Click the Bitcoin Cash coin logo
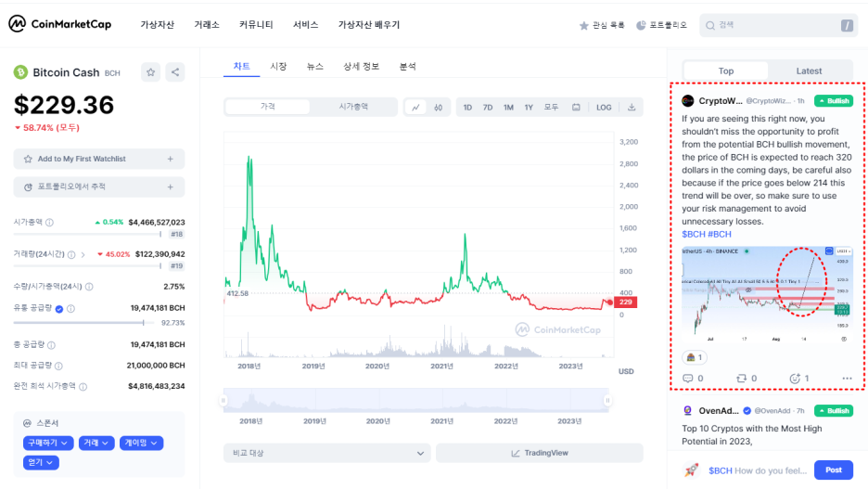Viewport: 868px width, 489px height. (20, 72)
